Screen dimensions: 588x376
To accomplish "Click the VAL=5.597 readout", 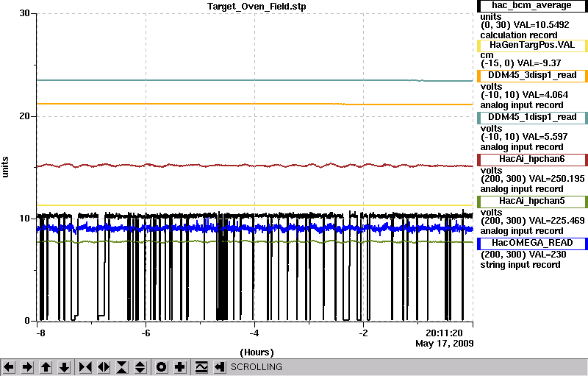I will pyautogui.click(x=545, y=137).
